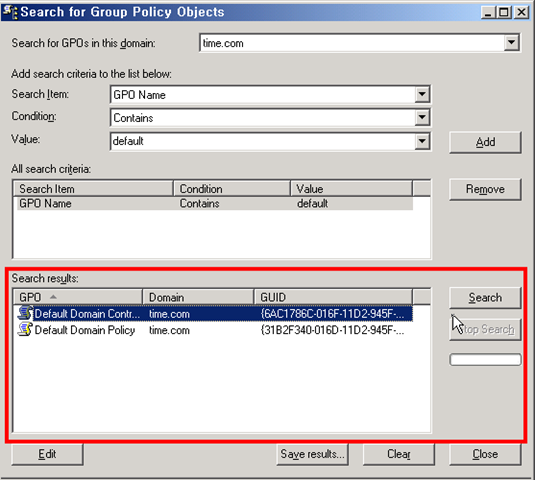This screenshot has width=535, height=480.
Task: Save results of the search
Action: point(312,454)
